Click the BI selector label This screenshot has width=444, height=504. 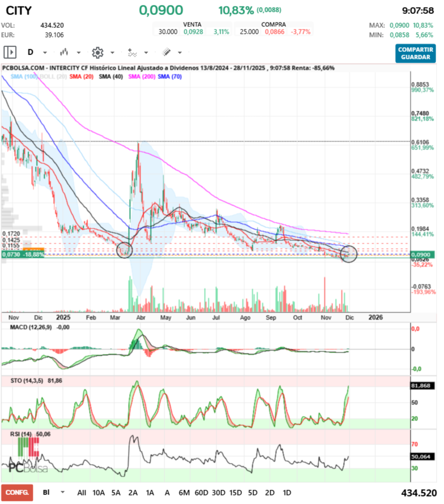[x=47, y=492]
